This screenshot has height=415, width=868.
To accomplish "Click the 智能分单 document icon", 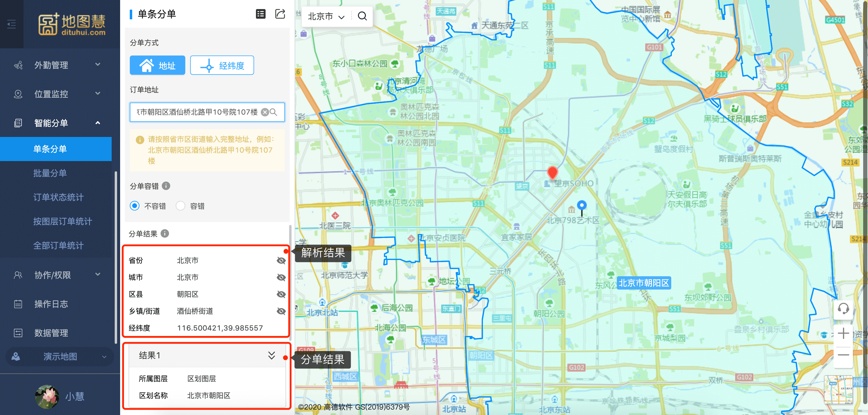I will [18, 123].
